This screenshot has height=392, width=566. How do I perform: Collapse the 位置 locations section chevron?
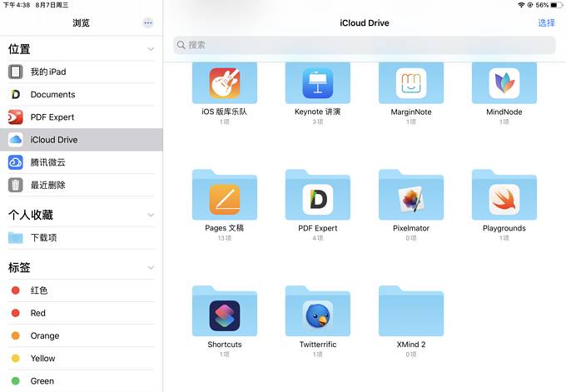tap(151, 49)
